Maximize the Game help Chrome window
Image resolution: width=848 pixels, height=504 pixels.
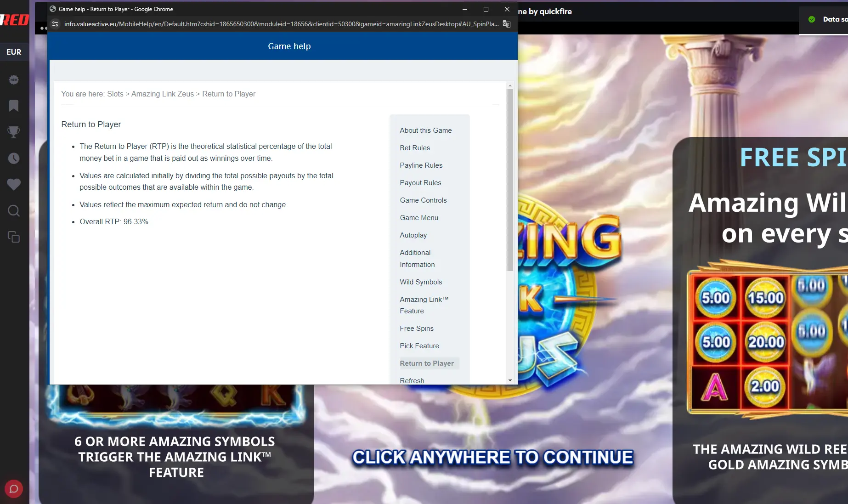coord(486,9)
